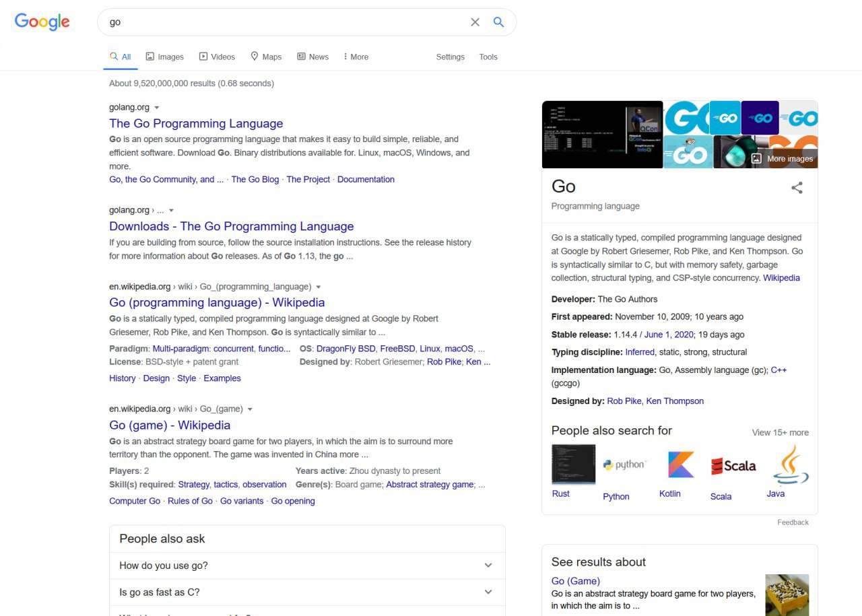The image size is (862, 616).
Task: Switch to the Maps tab
Action: (x=266, y=57)
